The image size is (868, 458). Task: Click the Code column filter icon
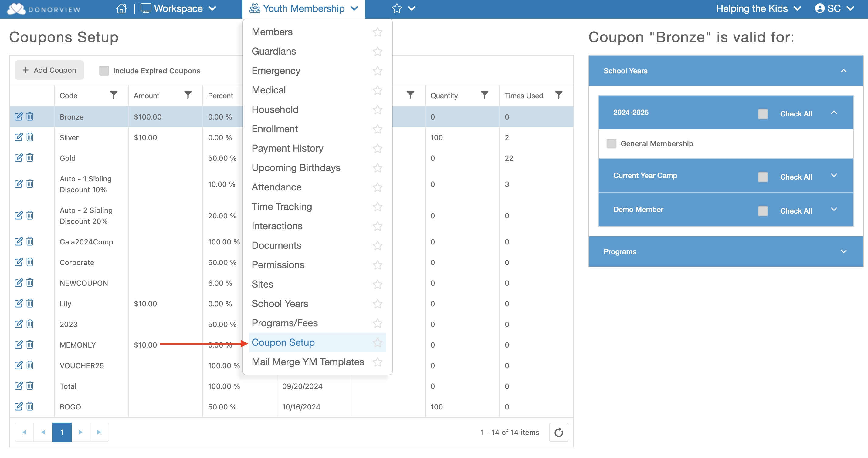114,95
